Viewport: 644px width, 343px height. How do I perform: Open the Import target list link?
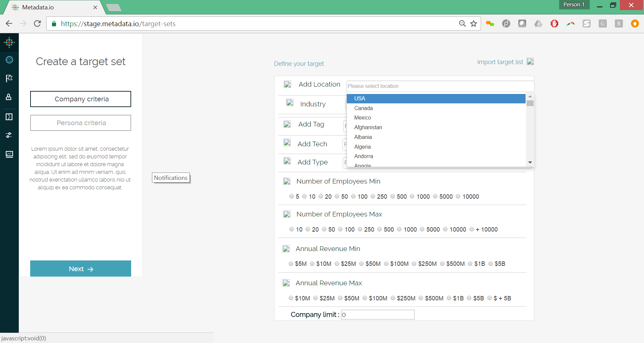pyautogui.click(x=500, y=62)
